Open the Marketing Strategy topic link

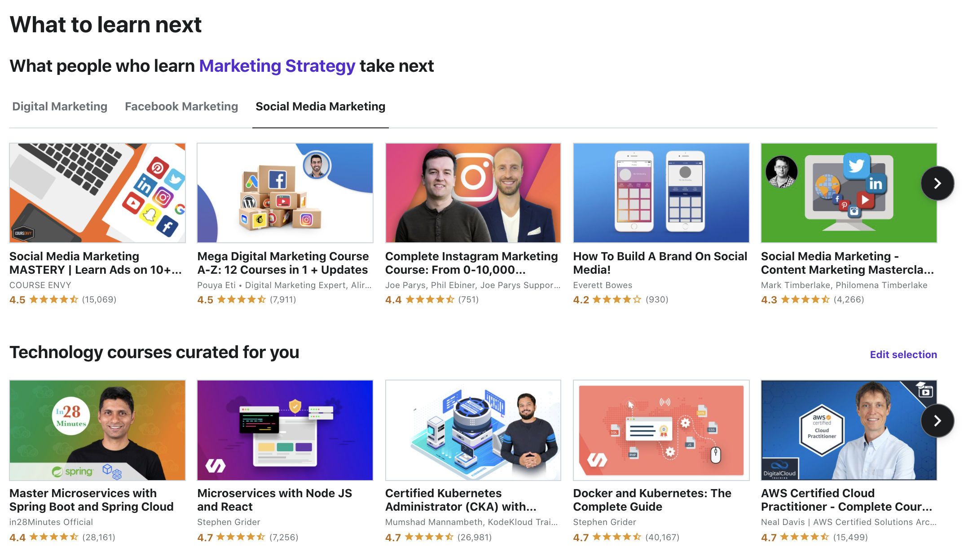point(277,66)
